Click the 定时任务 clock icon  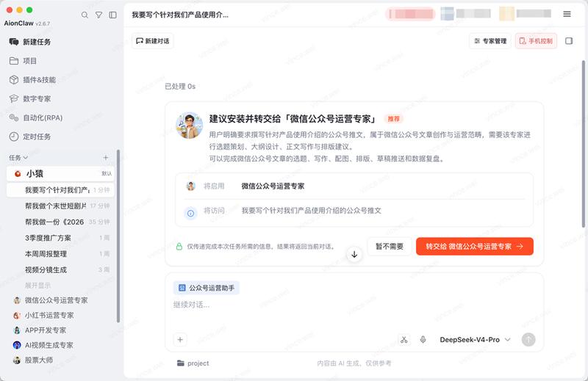(x=14, y=137)
